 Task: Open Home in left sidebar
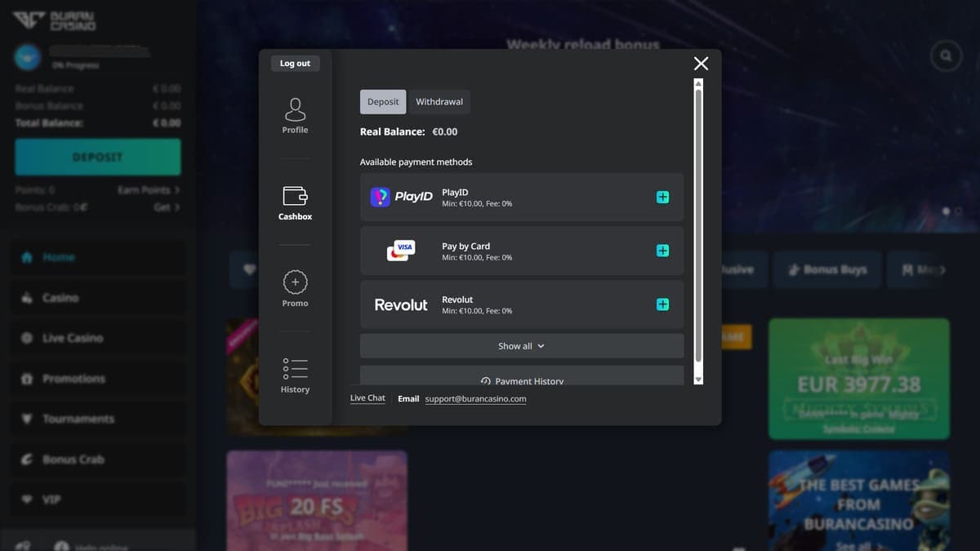pos(96,257)
